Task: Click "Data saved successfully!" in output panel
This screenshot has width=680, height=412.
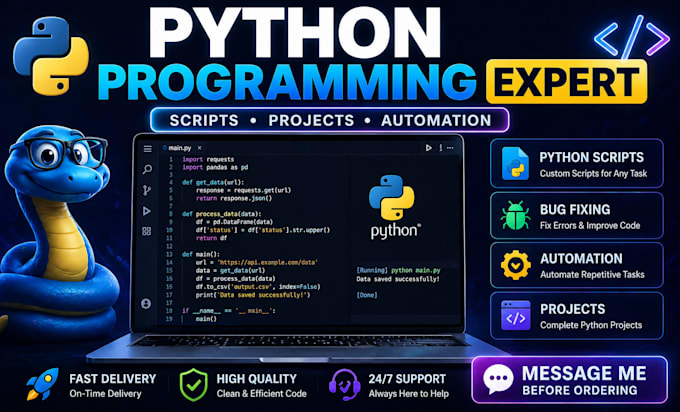Action: (x=398, y=279)
